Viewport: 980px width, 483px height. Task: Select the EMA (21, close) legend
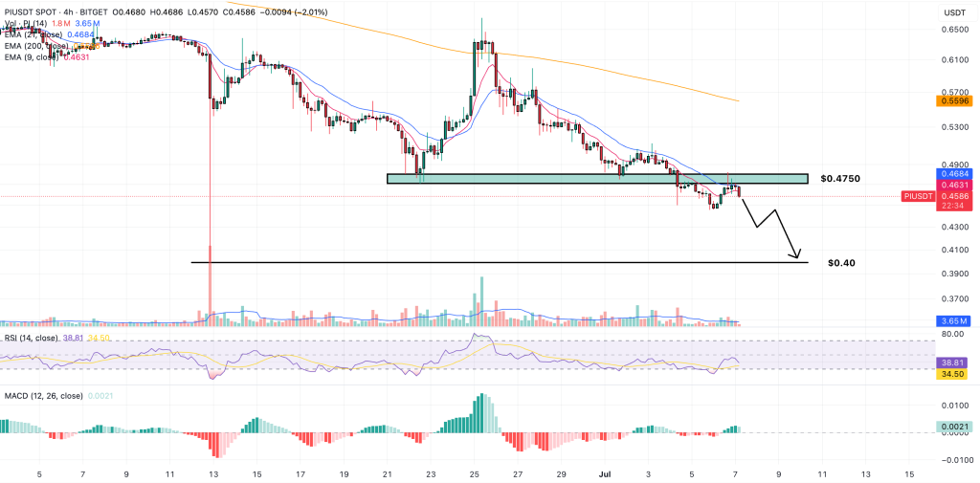pyautogui.click(x=34, y=33)
